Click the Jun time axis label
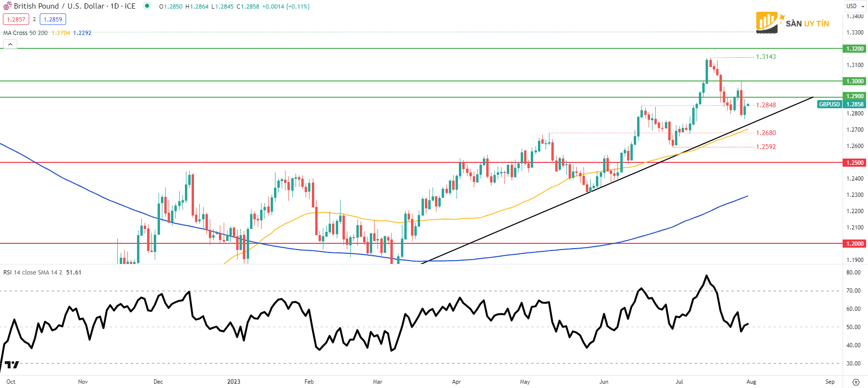 coord(604,382)
